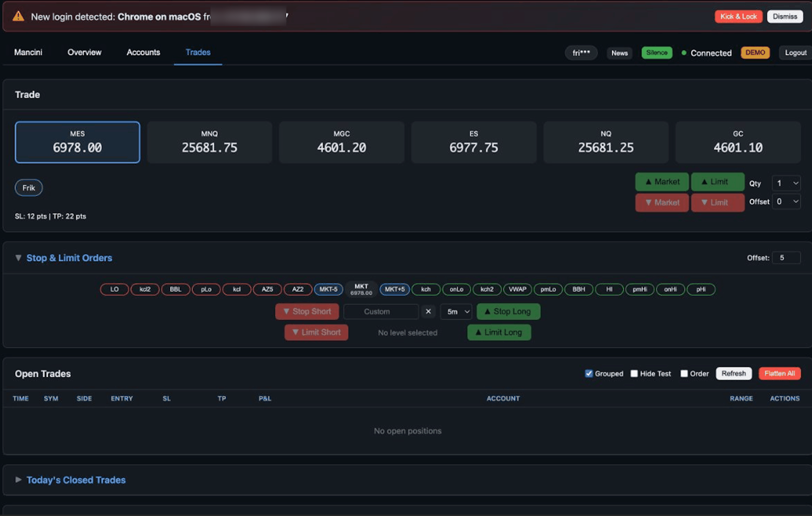This screenshot has width=812, height=516.
Task: Click the Custom level input field
Action: [x=381, y=312]
